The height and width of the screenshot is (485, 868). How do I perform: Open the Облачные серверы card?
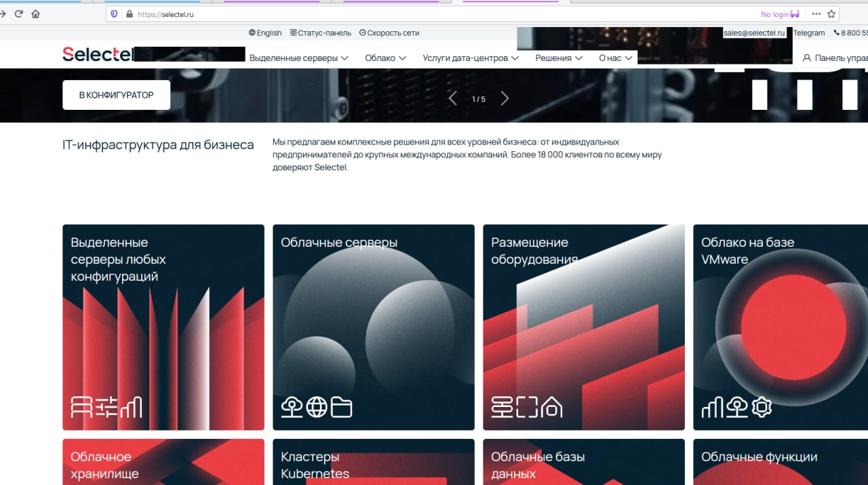point(374,327)
